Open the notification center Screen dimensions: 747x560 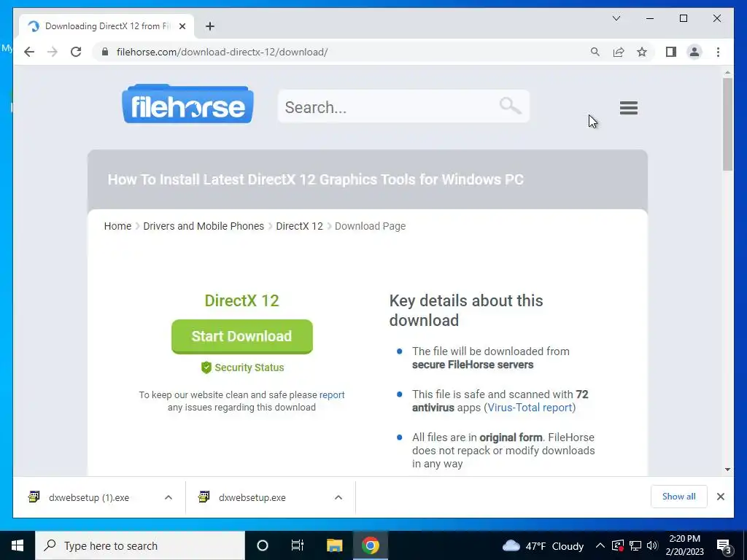click(x=724, y=545)
